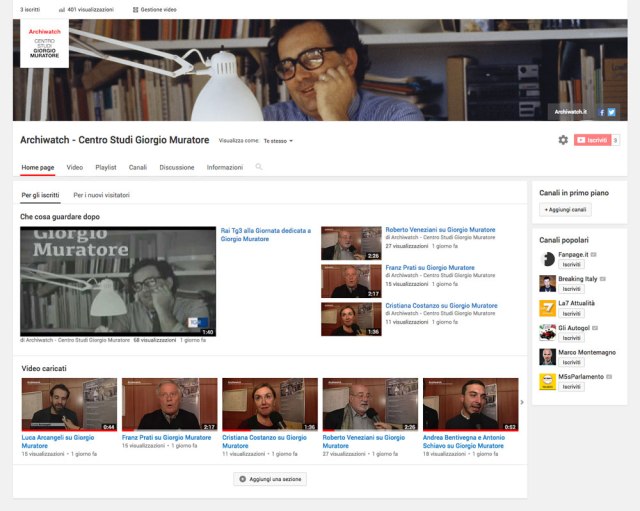Click Fanpage.it channel name
Screen dimensions: 640x511
tap(573, 255)
